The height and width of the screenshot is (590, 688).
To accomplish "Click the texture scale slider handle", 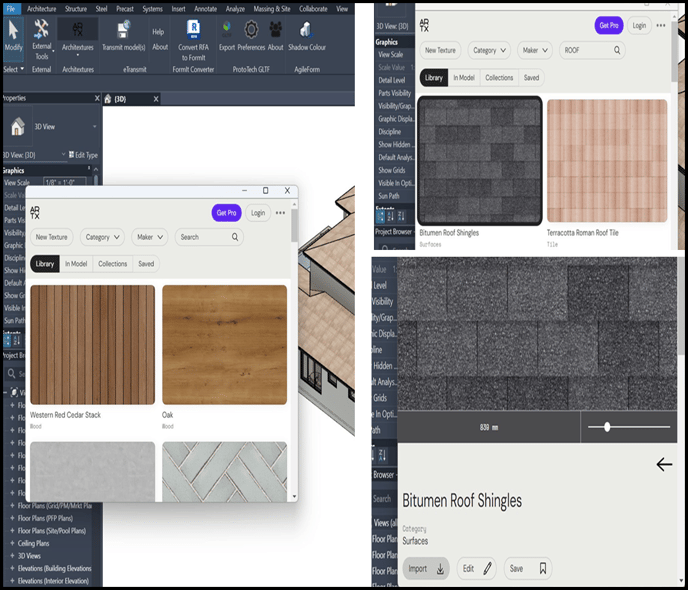I will tap(607, 427).
